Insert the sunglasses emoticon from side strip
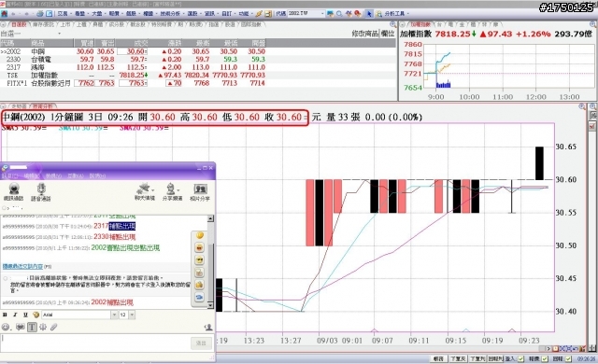This screenshot has width=598, height=364. 199,260
